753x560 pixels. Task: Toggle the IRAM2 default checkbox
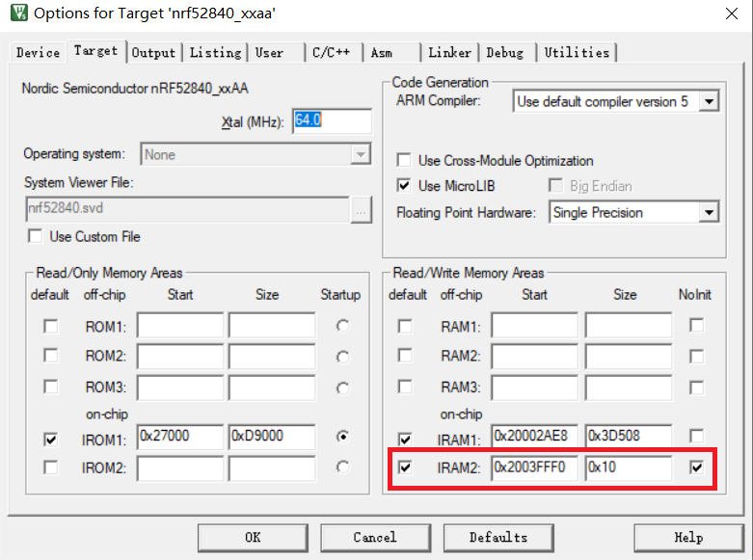click(405, 467)
